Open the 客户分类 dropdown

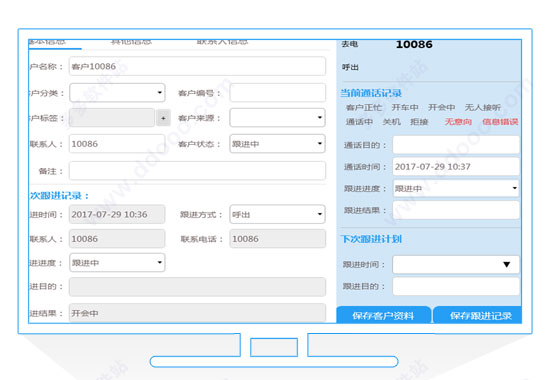coord(117,93)
